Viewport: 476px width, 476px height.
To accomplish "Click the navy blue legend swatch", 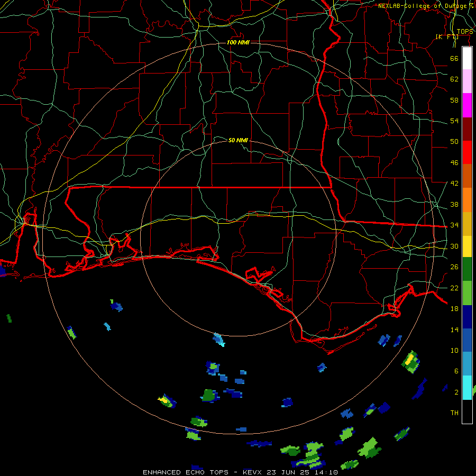I will pos(467,317).
